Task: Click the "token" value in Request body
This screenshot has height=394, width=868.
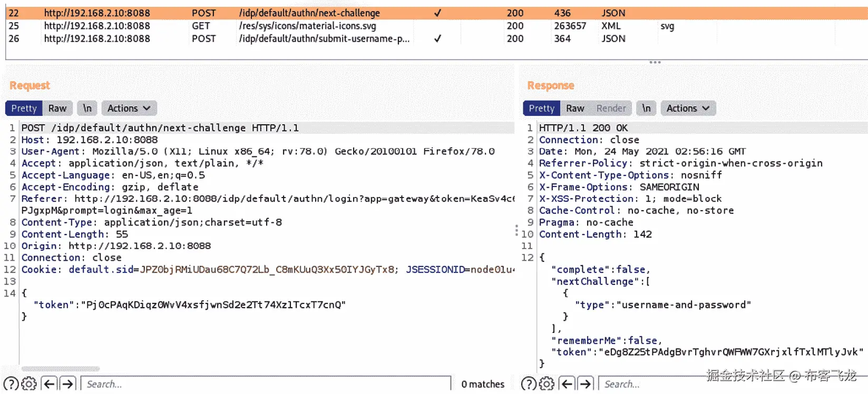Action: coord(213,305)
